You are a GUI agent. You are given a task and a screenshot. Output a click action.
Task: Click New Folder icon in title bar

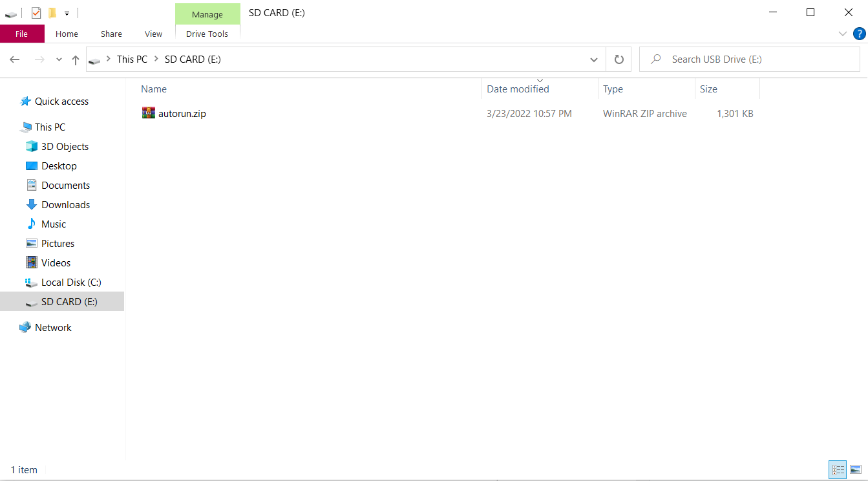pos(52,13)
